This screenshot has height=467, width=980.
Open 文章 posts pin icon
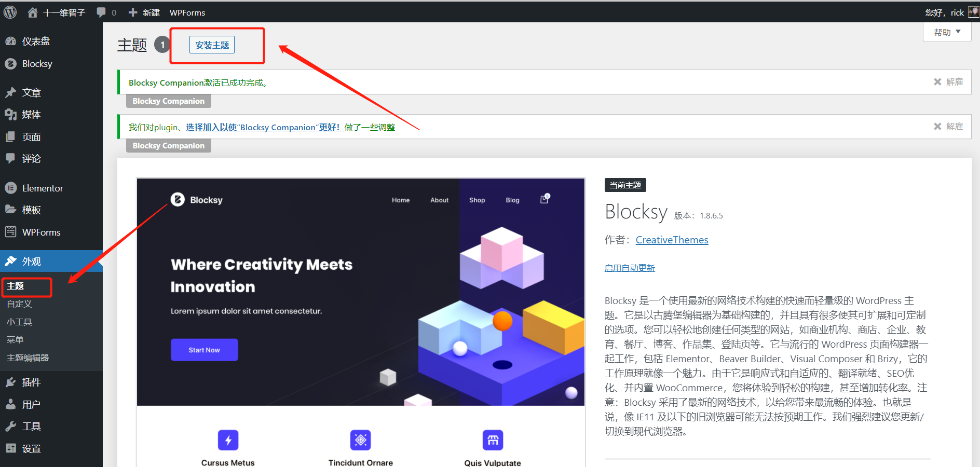click(x=11, y=92)
